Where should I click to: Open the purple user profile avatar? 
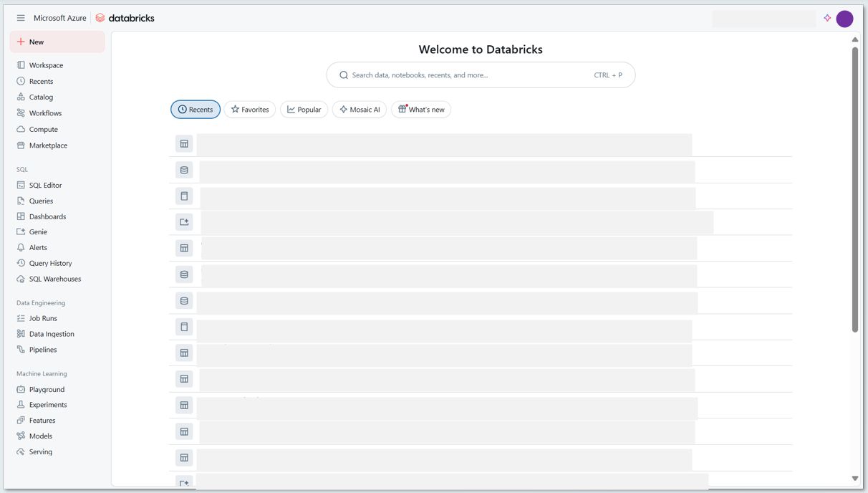pyautogui.click(x=845, y=19)
